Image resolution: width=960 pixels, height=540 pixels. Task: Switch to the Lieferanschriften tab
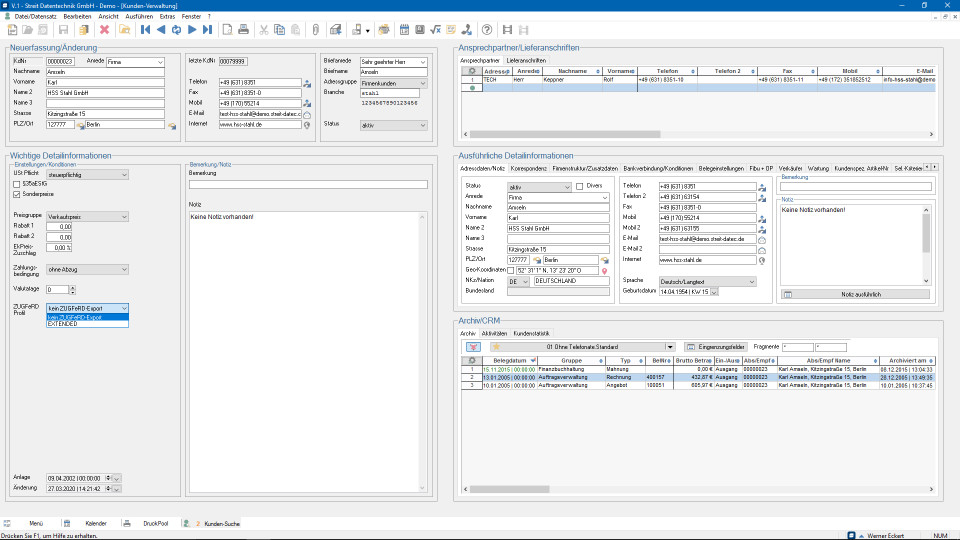[x=526, y=60]
